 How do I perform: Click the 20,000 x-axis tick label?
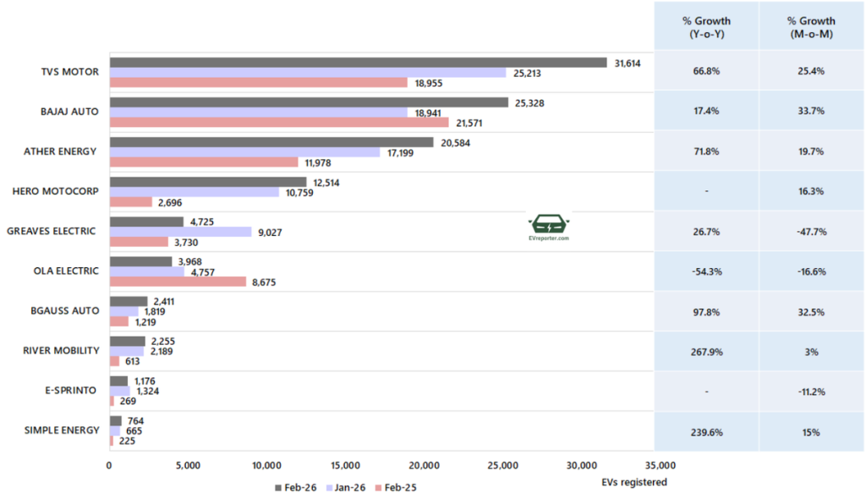(424, 466)
